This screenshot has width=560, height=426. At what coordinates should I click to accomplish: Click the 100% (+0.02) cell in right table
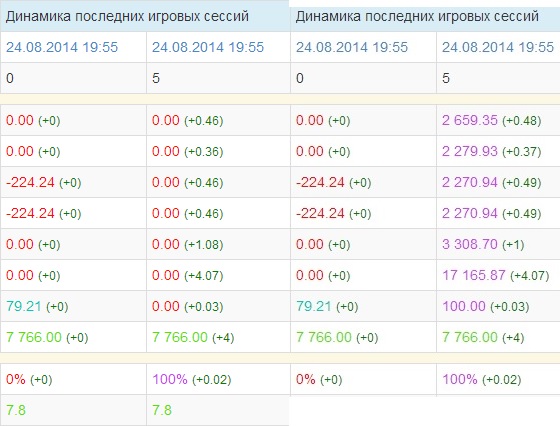tap(498, 379)
